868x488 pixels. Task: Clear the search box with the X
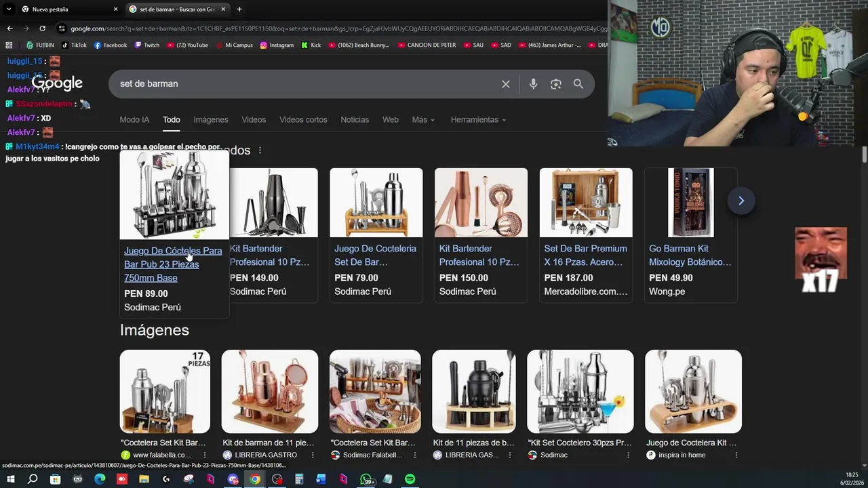coord(506,84)
